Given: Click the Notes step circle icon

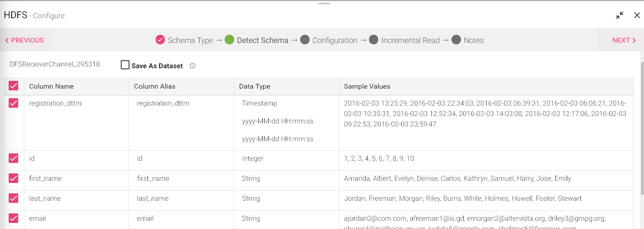Looking at the screenshot, I should [x=456, y=40].
